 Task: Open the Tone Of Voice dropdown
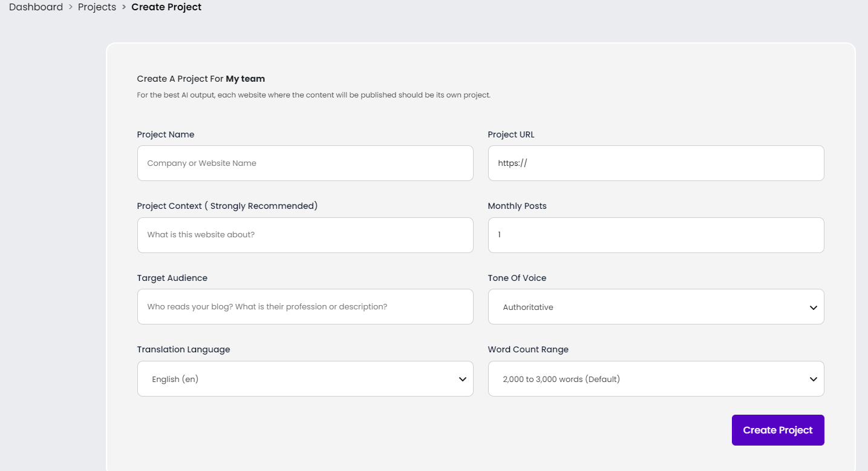click(x=656, y=306)
